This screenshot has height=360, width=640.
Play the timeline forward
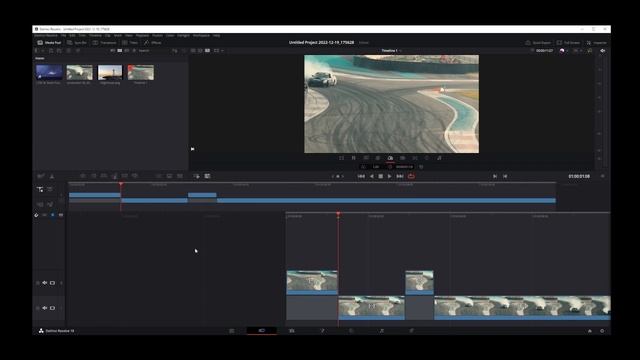389,176
